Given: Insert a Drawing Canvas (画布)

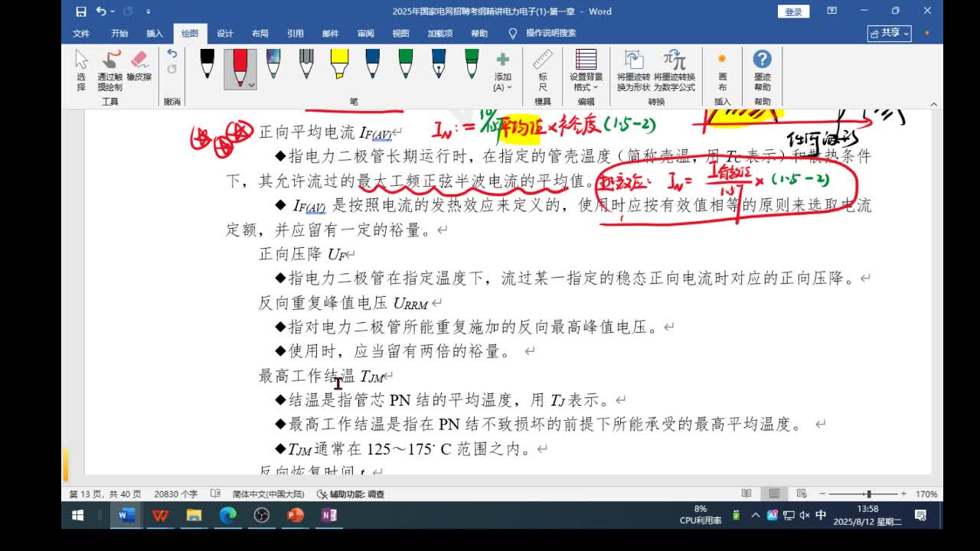Looking at the screenshot, I should click(722, 70).
